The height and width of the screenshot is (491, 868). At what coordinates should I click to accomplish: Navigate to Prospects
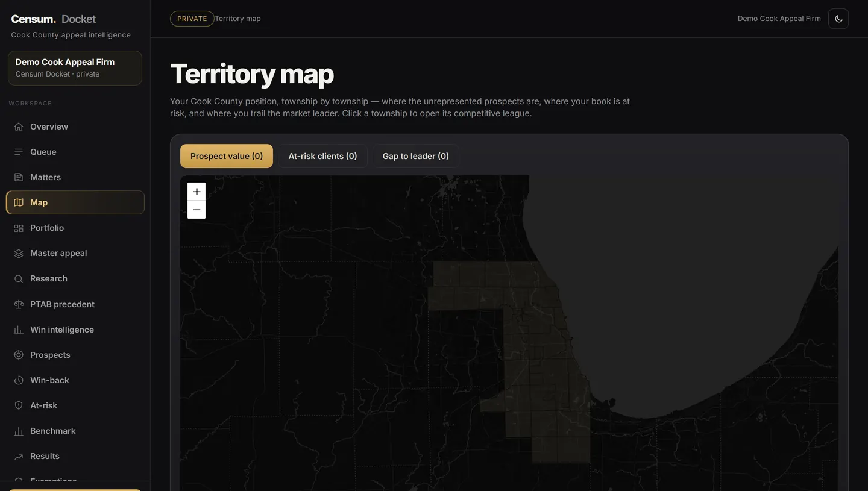[x=75, y=355]
